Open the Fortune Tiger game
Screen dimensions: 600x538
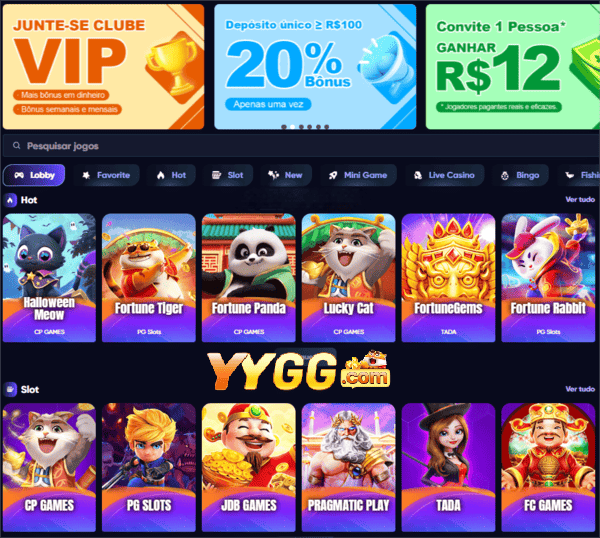pyautogui.click(x=149, y=278)
